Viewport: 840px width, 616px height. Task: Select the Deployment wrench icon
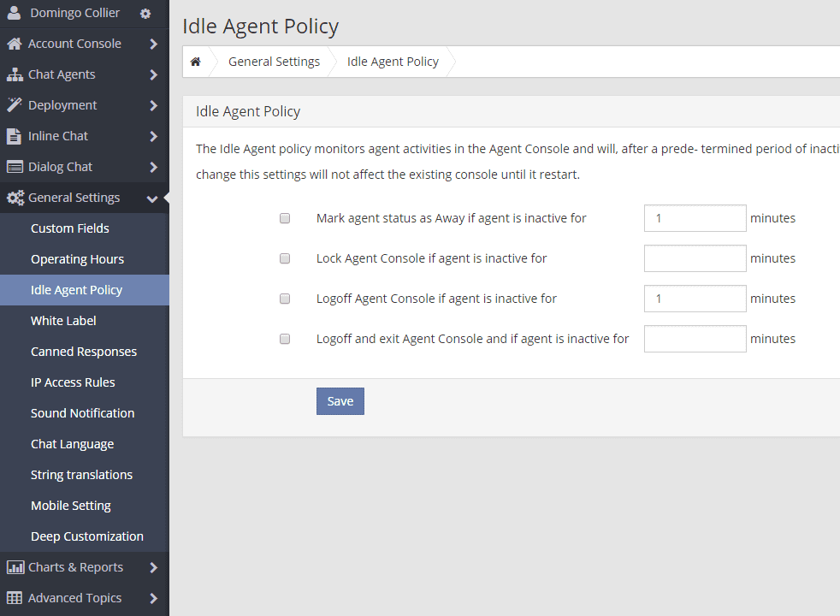coord(12,104)
